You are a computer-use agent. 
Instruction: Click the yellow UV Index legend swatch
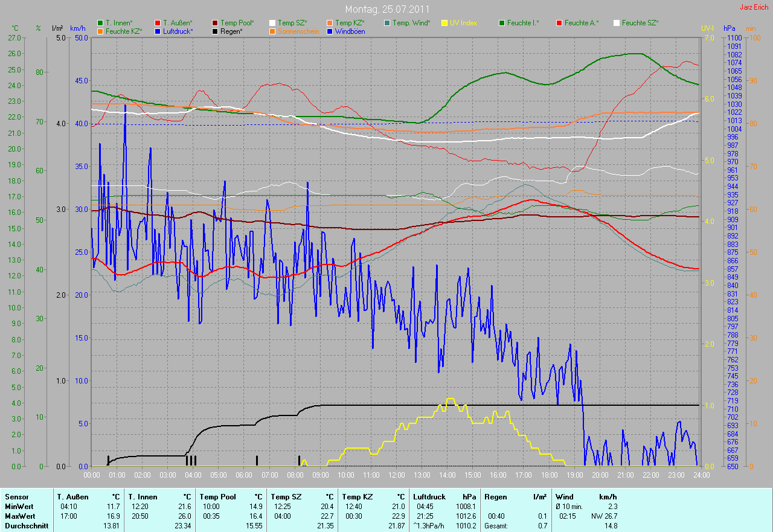444,23
